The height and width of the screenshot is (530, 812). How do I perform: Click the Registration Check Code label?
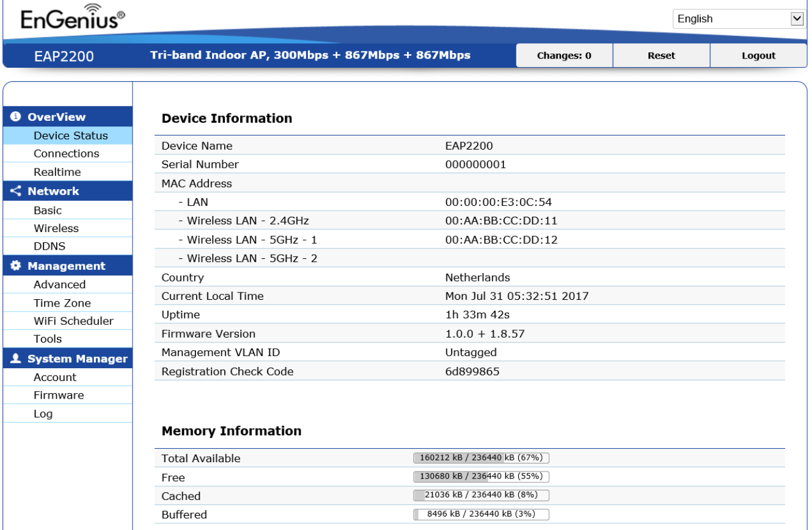(227, 371)
